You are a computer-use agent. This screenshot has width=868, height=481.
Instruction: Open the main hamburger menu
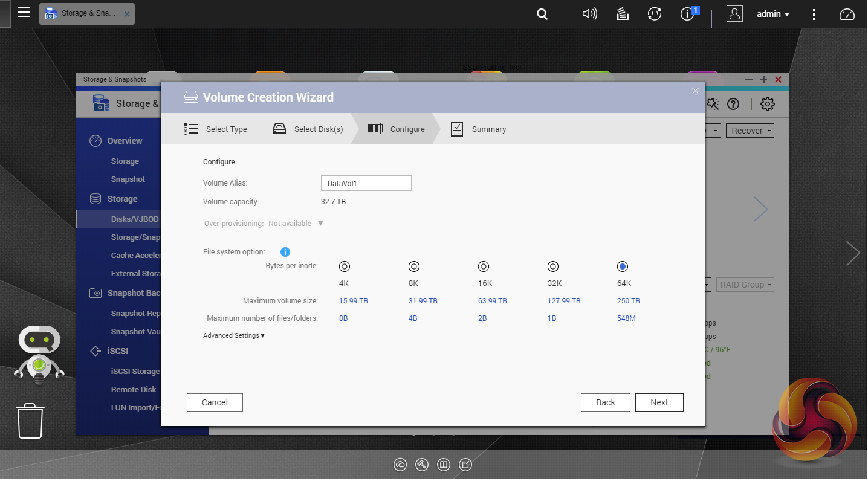click(24, 13)
